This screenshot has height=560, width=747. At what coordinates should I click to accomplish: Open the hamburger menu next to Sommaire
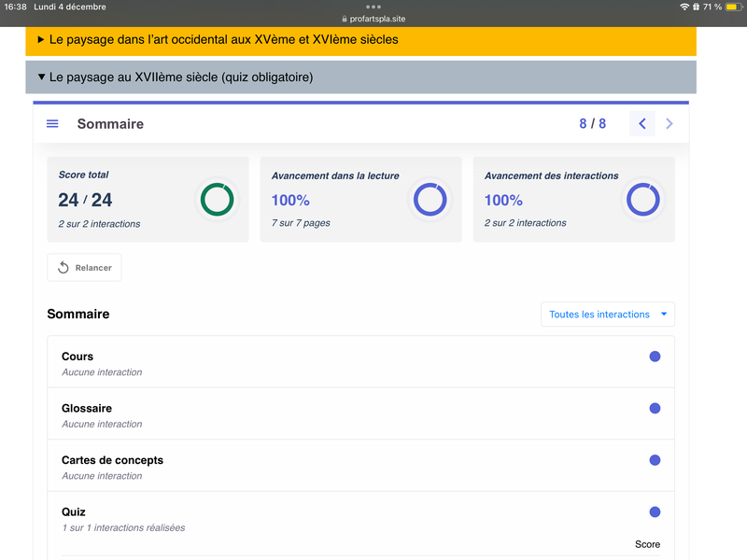52,124
